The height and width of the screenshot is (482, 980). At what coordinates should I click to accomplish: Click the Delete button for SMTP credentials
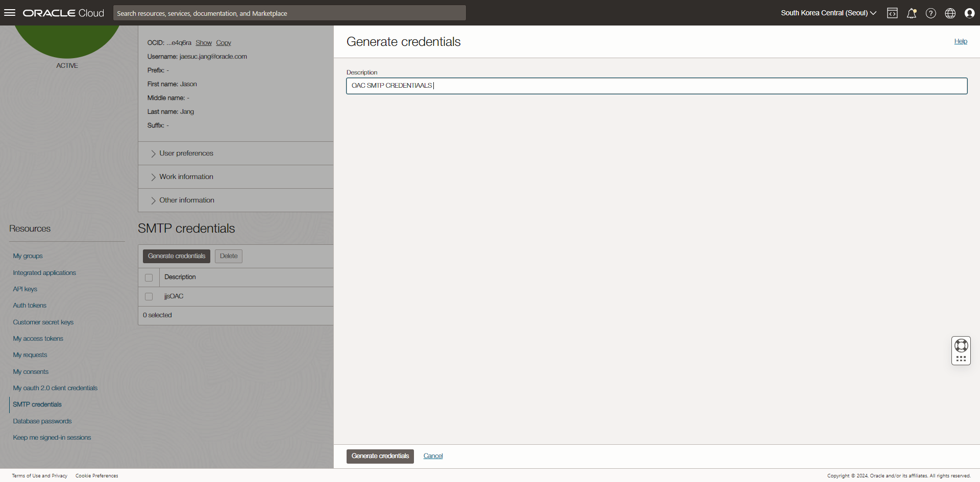[229, 256]
